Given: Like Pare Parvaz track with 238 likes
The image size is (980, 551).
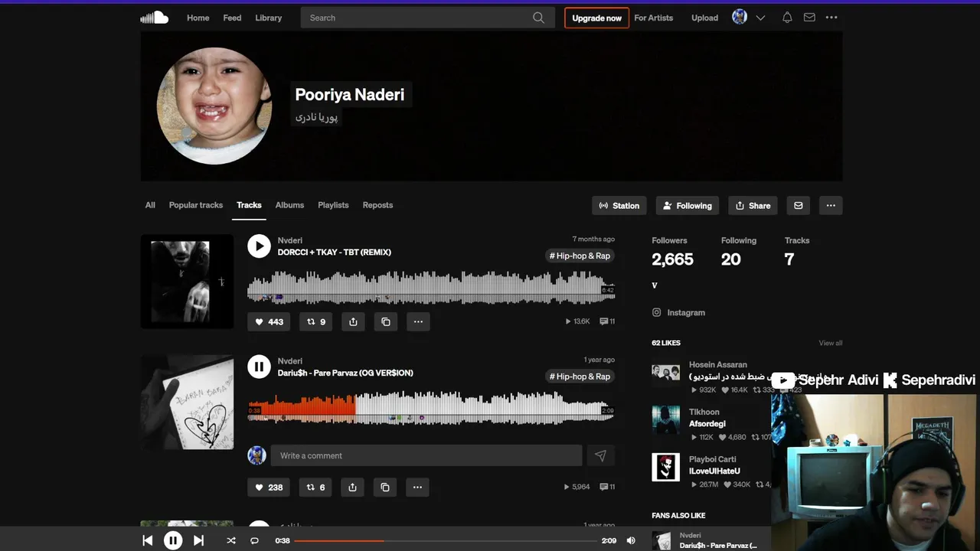Looking at the screenshot, I should 269,487.
